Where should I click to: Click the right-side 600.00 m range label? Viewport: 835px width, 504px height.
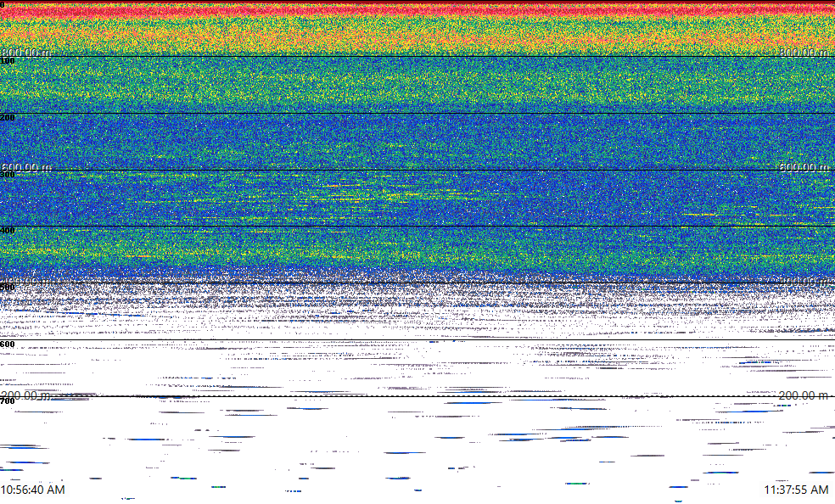(804, 167)
